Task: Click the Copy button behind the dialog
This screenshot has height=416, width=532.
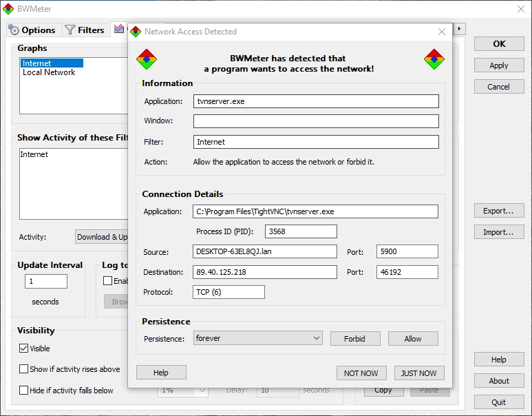Action: [x=384, y=391]
